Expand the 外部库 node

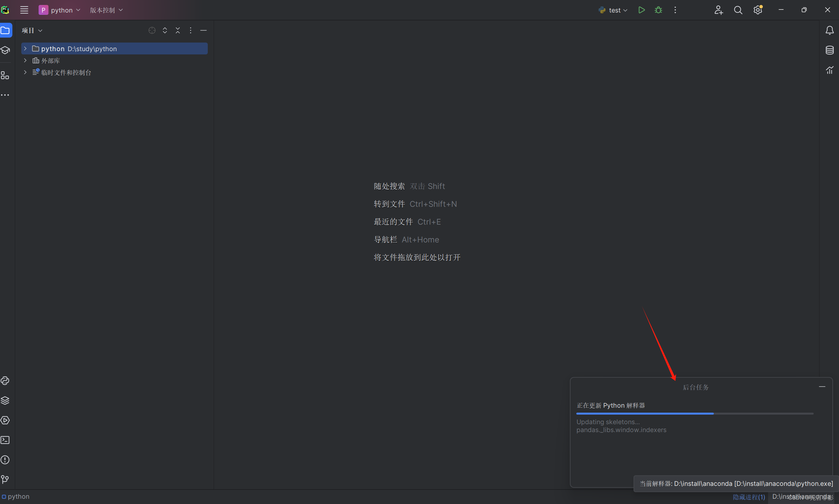coord(25,60)
